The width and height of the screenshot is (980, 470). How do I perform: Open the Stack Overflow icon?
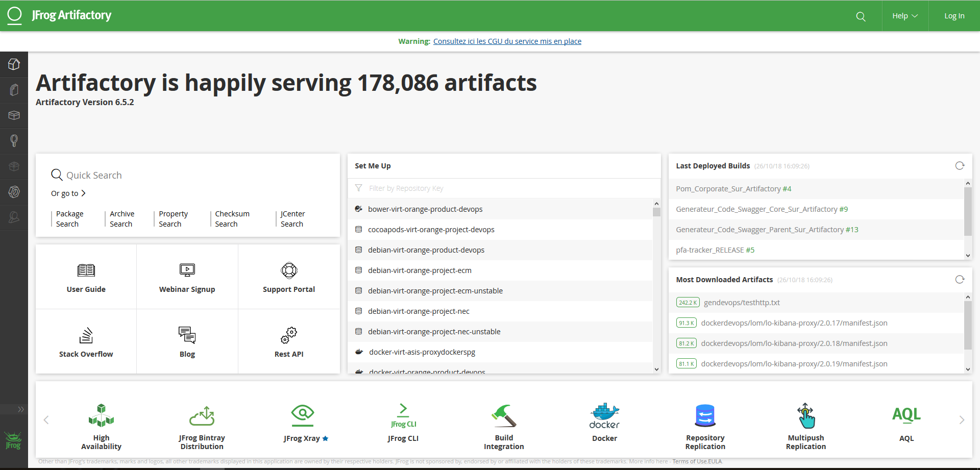coord(86,335)
